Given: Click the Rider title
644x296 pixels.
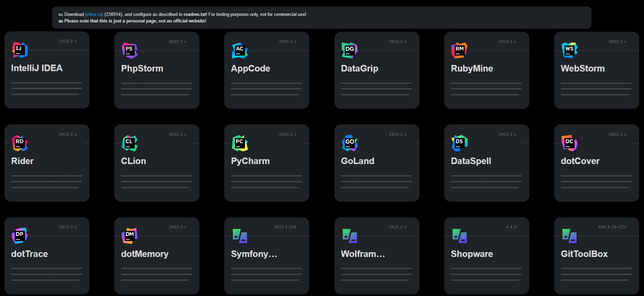Looking at the screenshot, I should click(22, 161).
